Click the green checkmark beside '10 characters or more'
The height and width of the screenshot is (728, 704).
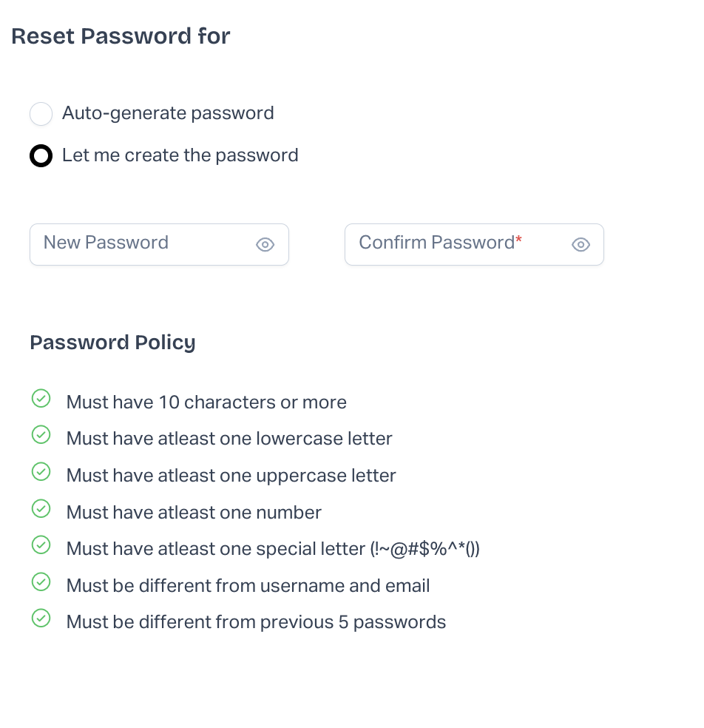coord(41,400)
